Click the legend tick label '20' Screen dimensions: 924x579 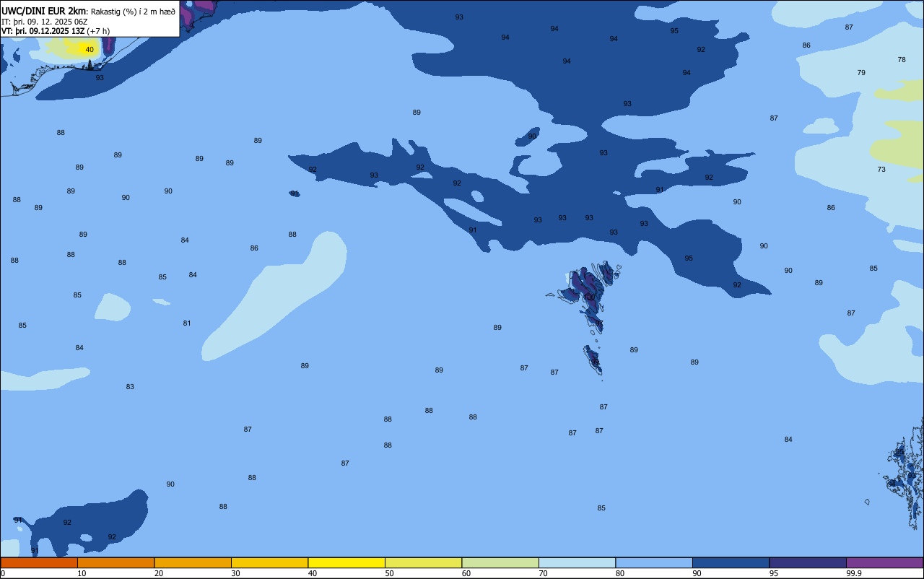tap(159, 573)
